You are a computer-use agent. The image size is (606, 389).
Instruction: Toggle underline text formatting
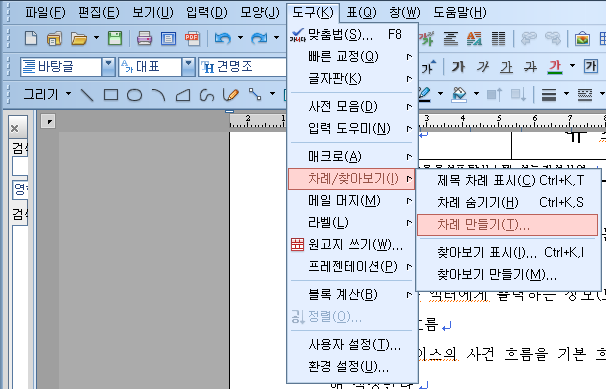pyautogui.click(x=507, y=67)
